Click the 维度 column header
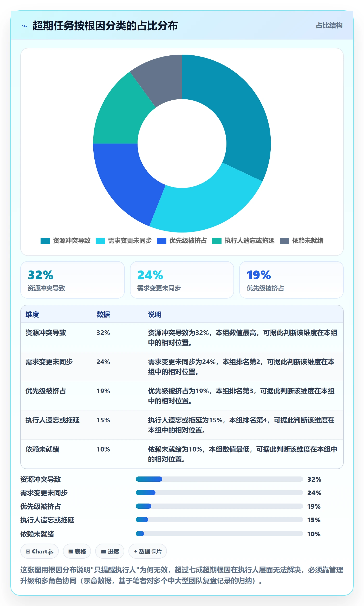This screenshot has height=606, width=364. tap(32, 314)
